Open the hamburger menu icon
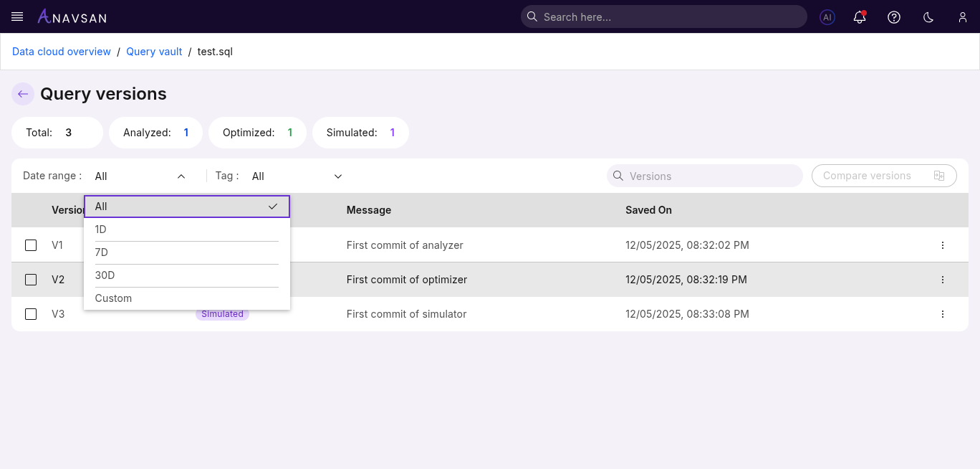This screenshot has width=980, height=469. tap(16, 16)
